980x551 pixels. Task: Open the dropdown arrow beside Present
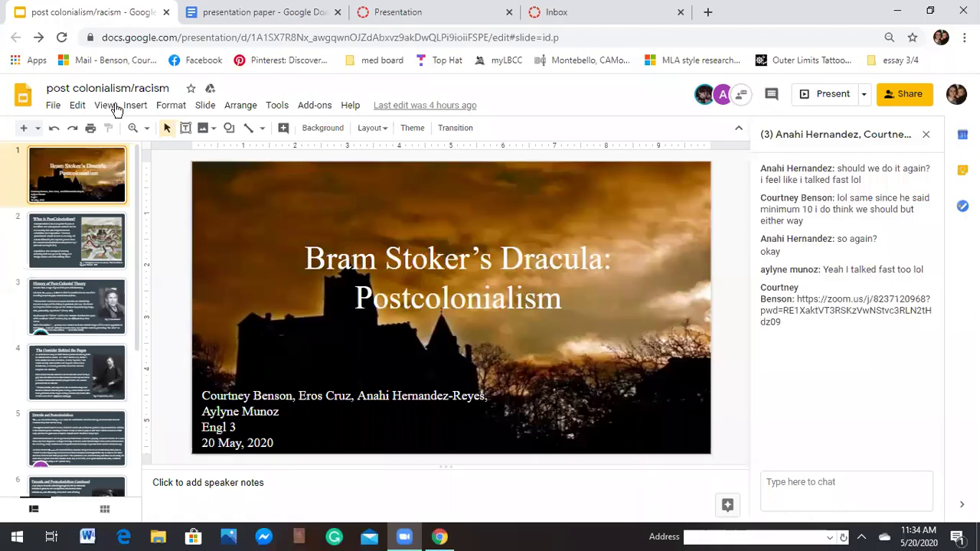864,94
